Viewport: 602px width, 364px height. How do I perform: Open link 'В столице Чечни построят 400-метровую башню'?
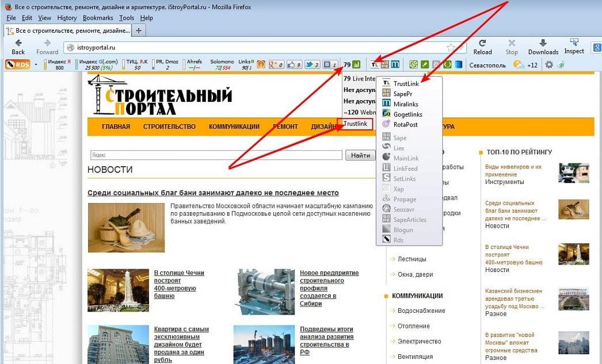point(179,284)
